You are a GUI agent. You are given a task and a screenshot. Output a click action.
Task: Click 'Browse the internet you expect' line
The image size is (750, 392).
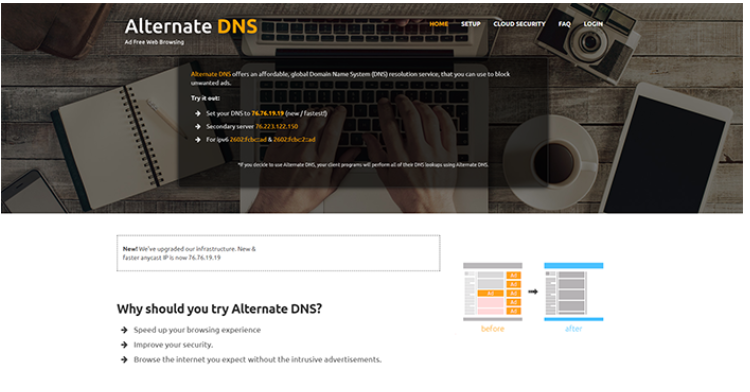[x=257, y=359]
